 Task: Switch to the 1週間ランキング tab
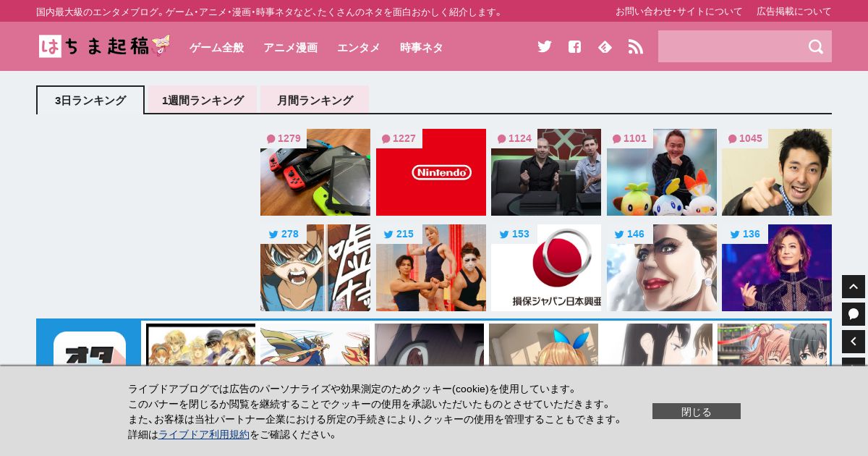203,100
